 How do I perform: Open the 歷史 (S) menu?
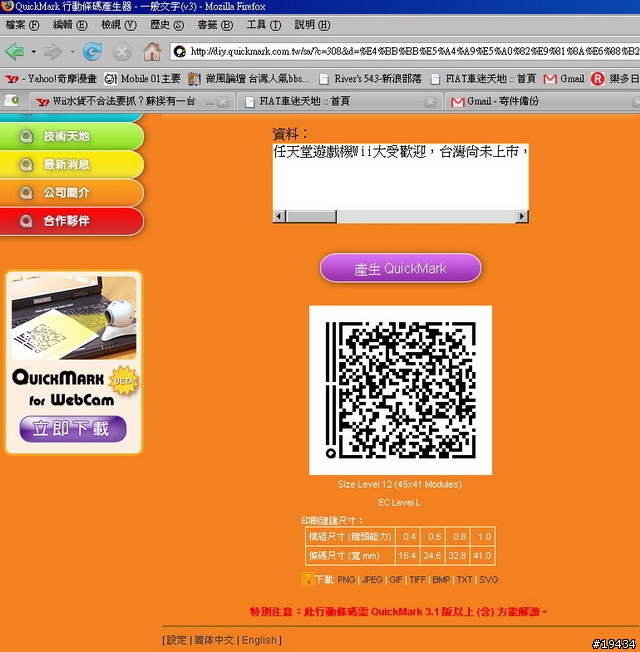167,25
